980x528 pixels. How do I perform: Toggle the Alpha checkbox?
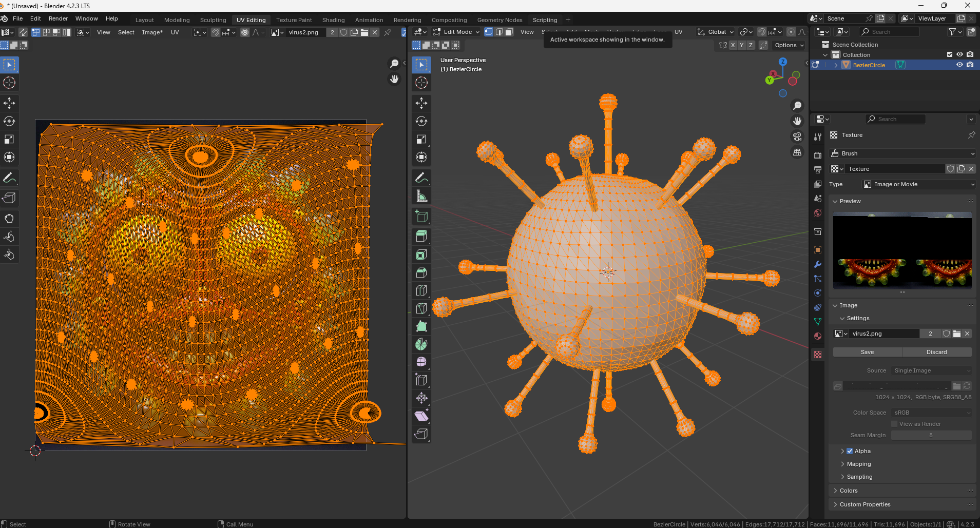pos(850,451)
